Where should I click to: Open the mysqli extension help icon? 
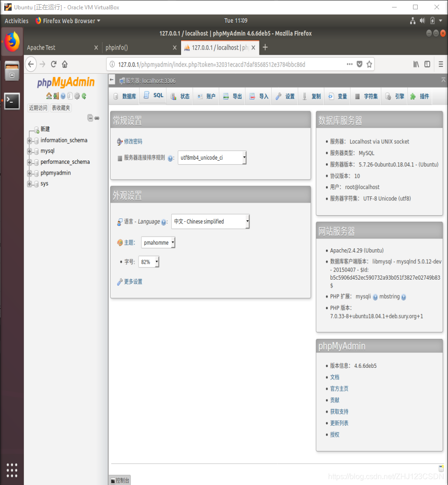tap(375, 297)
